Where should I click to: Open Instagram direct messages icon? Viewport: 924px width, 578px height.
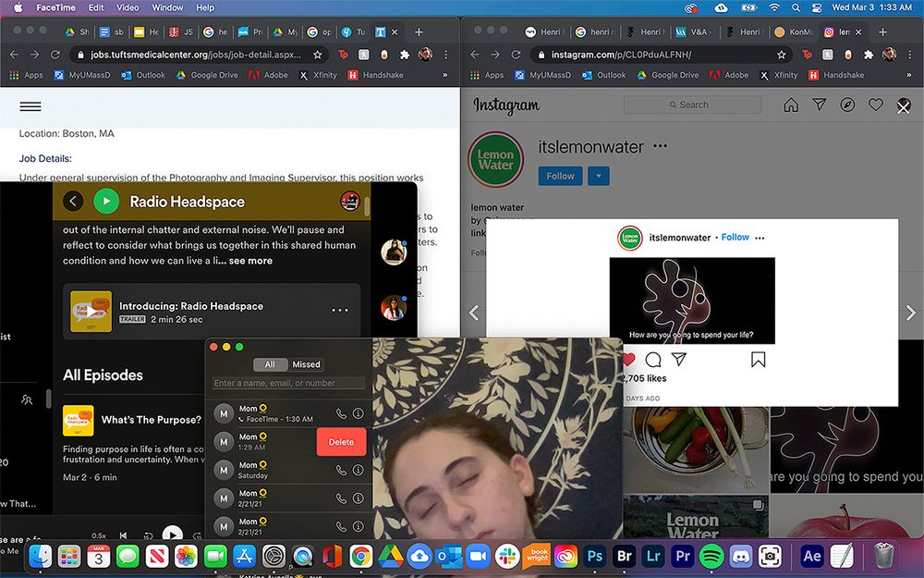coord(819,105)
